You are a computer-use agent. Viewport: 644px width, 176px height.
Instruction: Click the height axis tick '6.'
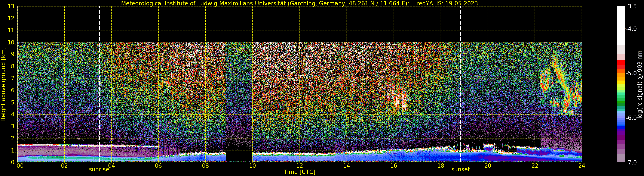click(x=13, y=90)
